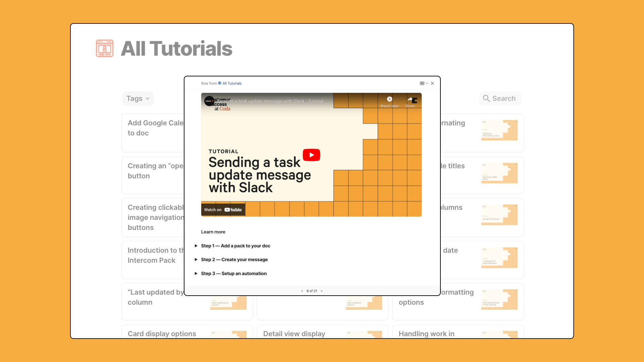Viewport: 644px width, 362px height.
Task: Expand Step 2 — Create your message
Action: pos(196,259)
